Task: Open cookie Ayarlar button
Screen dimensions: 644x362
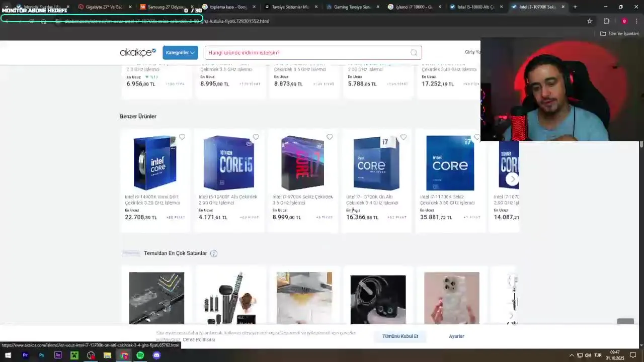Action: tap(456, 336)
